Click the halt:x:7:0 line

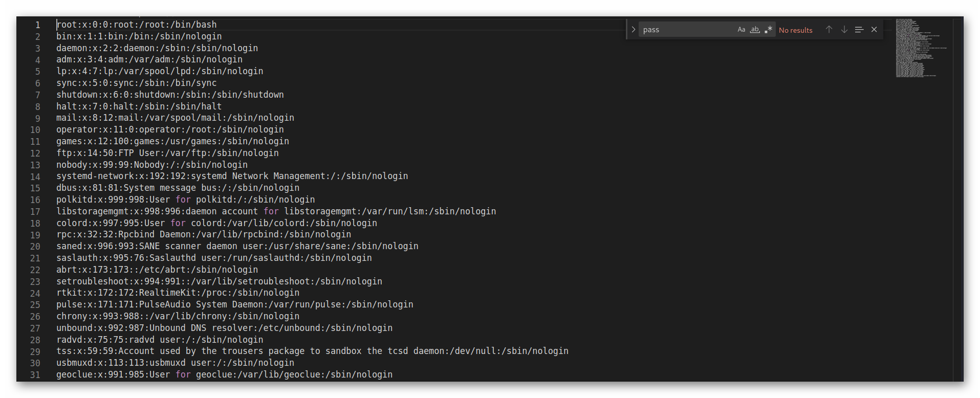click(139, 106)
